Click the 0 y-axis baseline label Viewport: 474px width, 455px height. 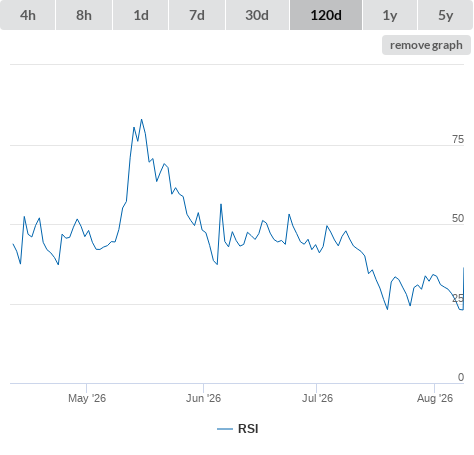461,377
